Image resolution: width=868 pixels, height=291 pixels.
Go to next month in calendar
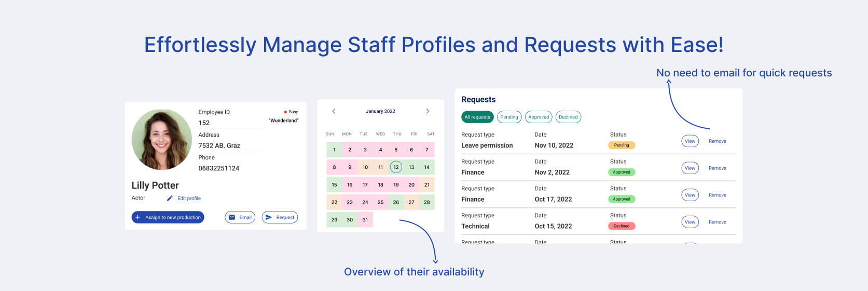[428, 111]
